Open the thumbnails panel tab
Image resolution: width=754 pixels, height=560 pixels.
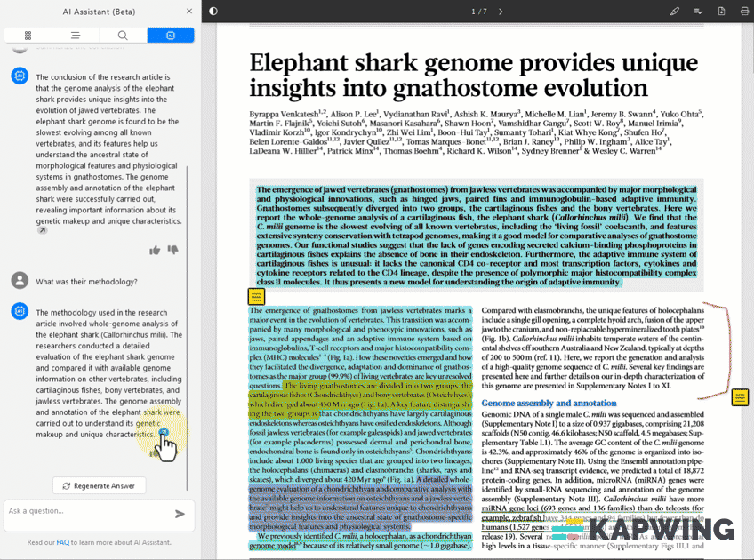pos(28,35)
